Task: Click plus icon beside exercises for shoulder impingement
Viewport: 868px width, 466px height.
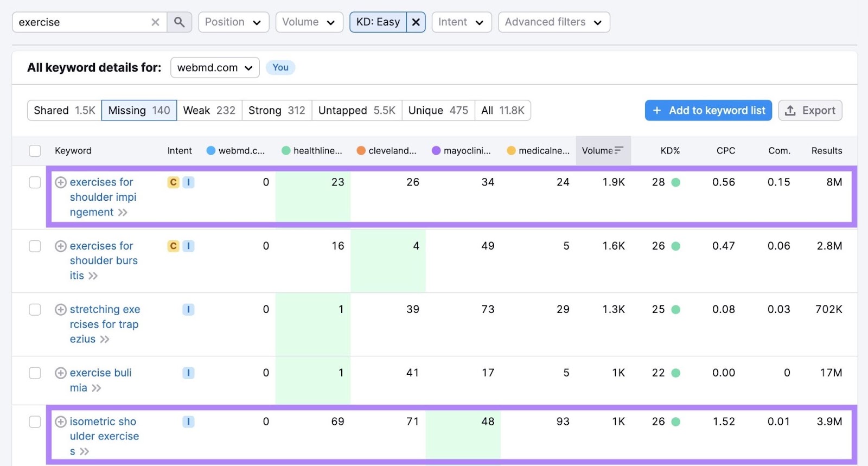Action: coord(61,183)
